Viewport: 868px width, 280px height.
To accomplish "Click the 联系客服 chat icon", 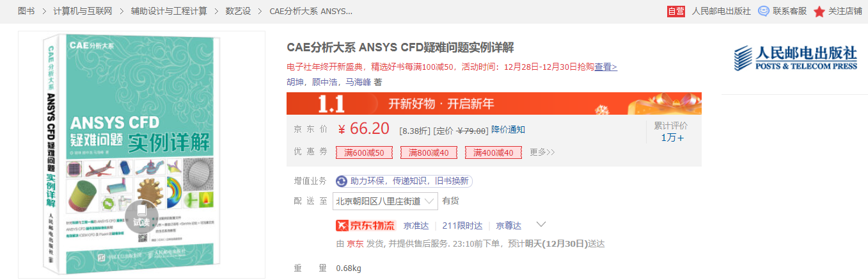I will 764,12.
